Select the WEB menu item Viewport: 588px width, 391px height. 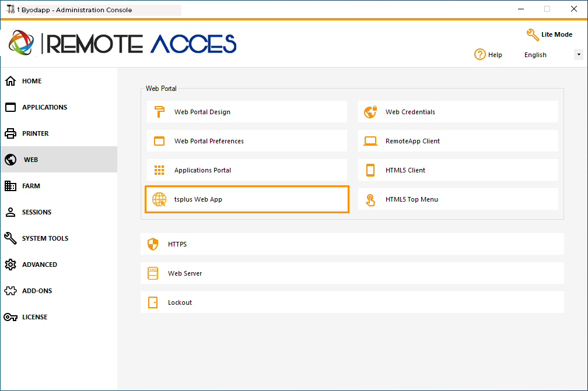tap(59, 160)
